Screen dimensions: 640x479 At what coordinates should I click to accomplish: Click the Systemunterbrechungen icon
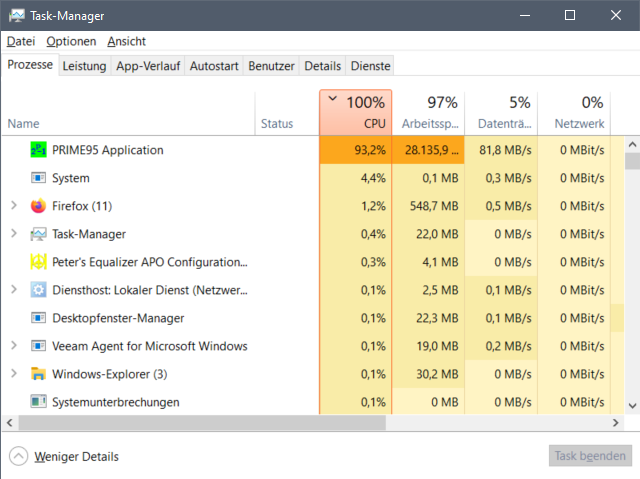(x=38, y=402)
